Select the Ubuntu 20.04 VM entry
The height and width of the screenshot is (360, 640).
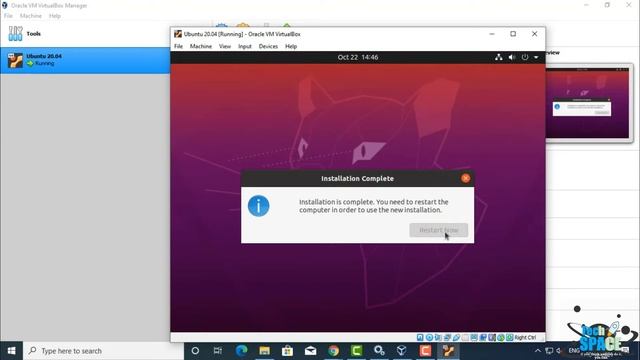(x=85, y=60)
